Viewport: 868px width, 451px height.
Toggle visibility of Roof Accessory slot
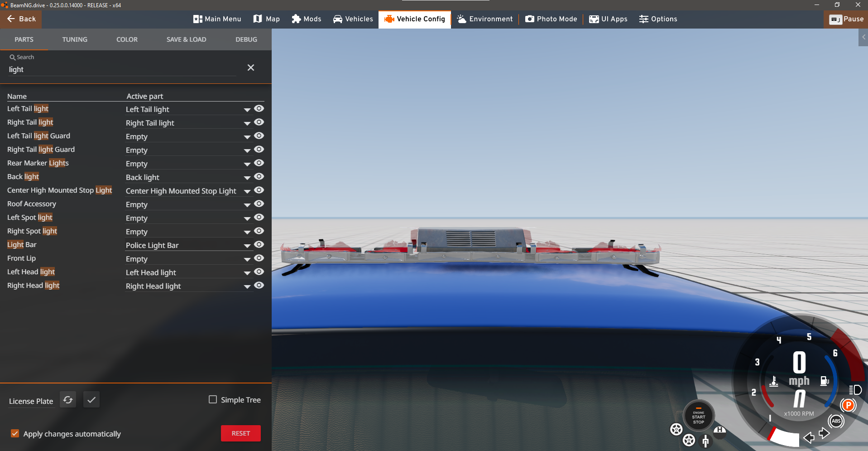(259, 204)
